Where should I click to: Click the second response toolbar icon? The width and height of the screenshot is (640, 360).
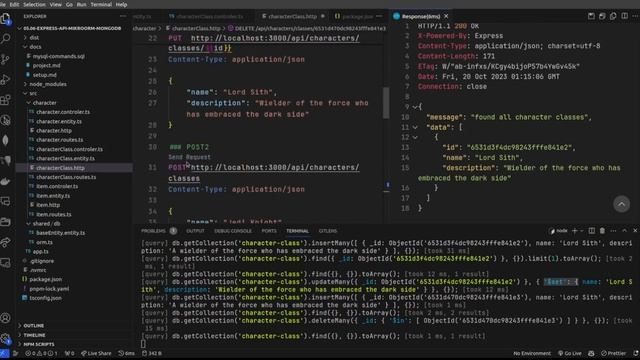(x=602, y=16)
